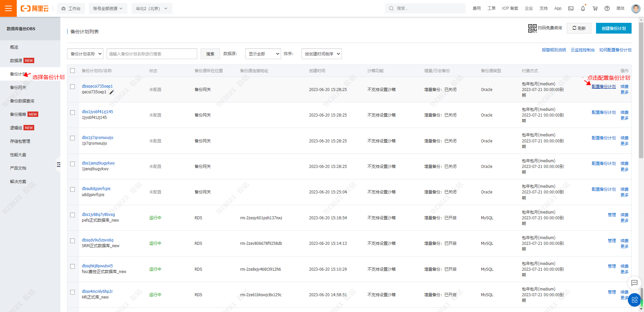
Task: Click the 创建备份计划 button
Action: [x=613, y=28]
